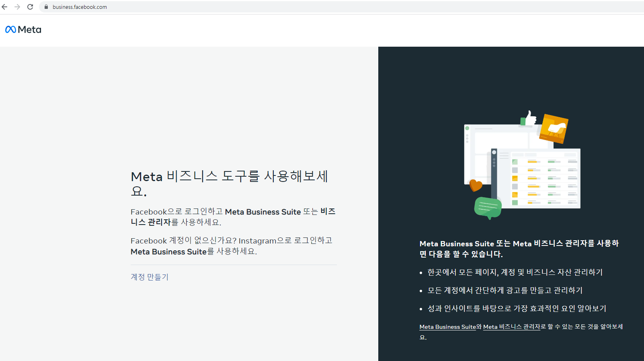Click the orange heart illustration icon

[x=476, y=185]
